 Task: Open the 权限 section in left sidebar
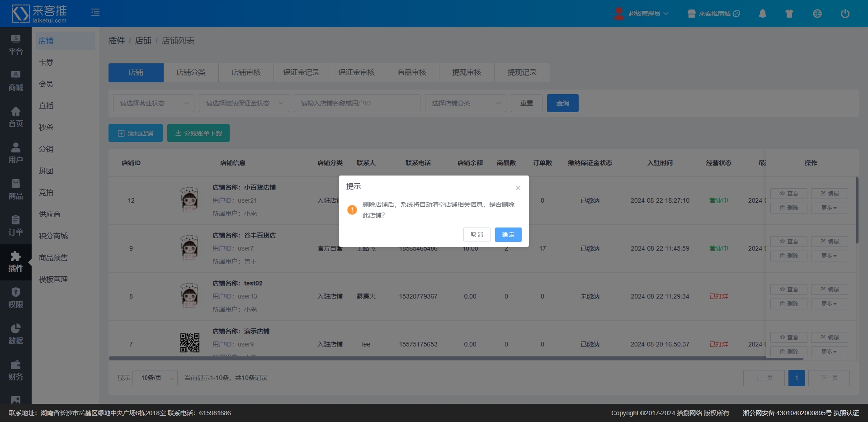pos(16,298)
